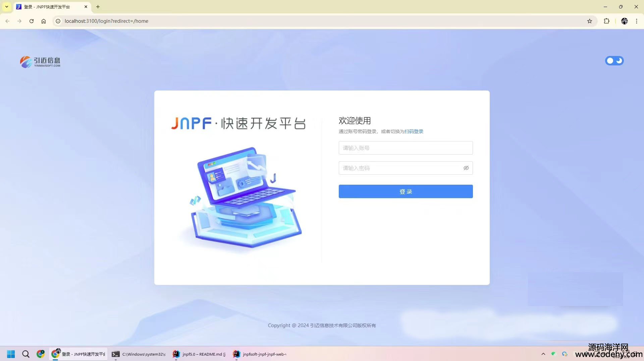The height and width of the screenshot is (361, 644).
Task: Open the pinned Chrome taskbar icon
Action: click(41, 354)
